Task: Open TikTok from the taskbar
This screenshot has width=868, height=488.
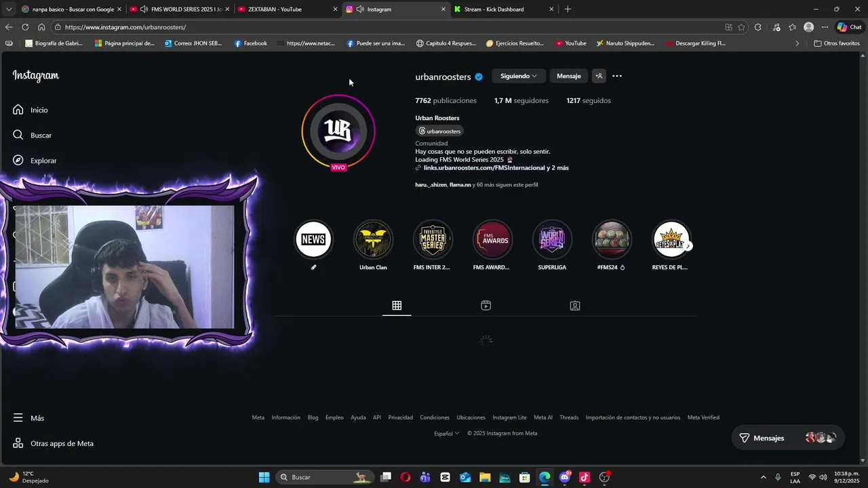Action: [x=585, y=477]
